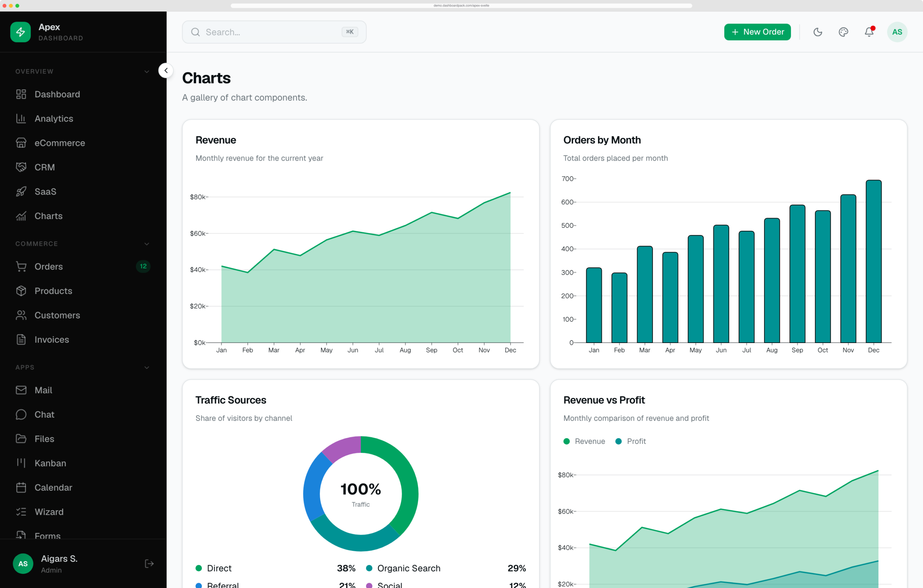Viewport: 923px width, 588px height.
Task: Click the AS avatar in top bar
Action: point(897,32)
